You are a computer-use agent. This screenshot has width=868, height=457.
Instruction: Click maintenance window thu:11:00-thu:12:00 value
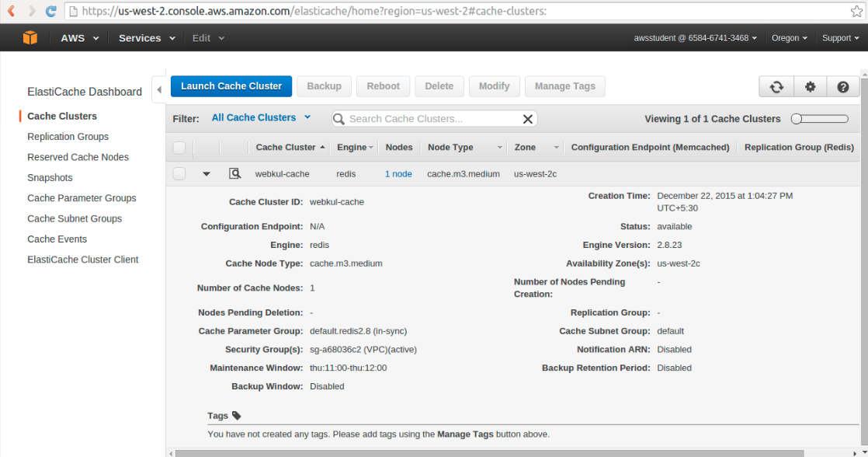coord(348,368)
